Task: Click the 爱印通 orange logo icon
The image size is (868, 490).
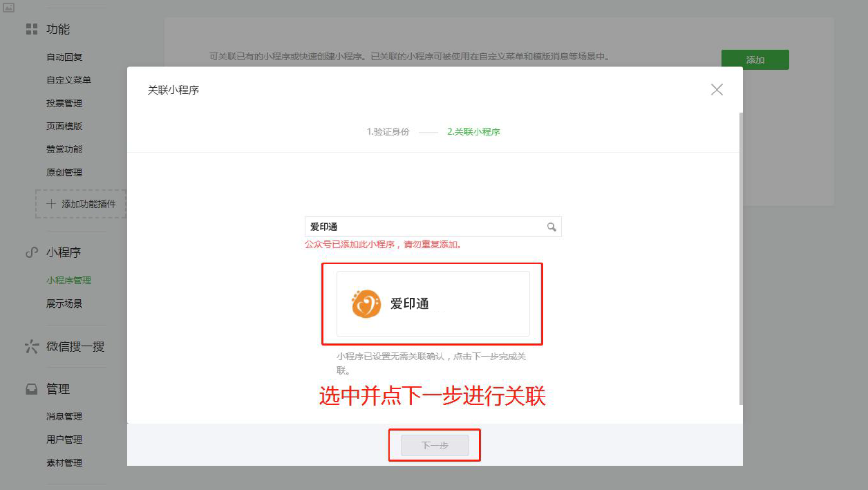Action: 366,304
